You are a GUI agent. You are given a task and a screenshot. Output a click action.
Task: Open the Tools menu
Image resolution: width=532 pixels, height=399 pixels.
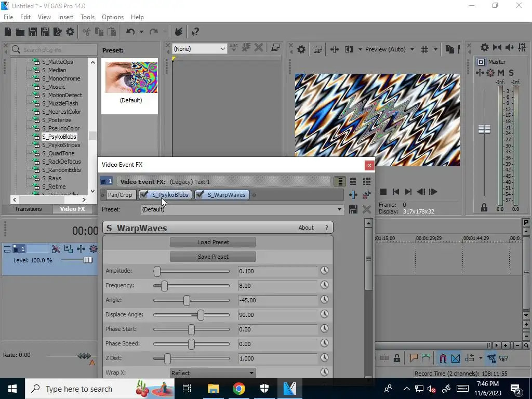(x=87, y=17)
